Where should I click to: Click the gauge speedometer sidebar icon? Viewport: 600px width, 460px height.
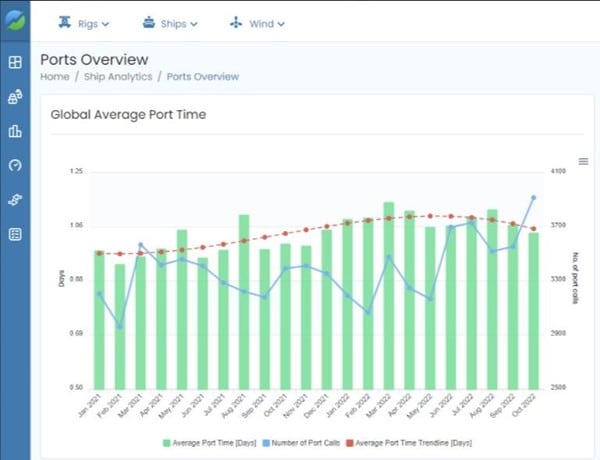click(x=15, y=165)
